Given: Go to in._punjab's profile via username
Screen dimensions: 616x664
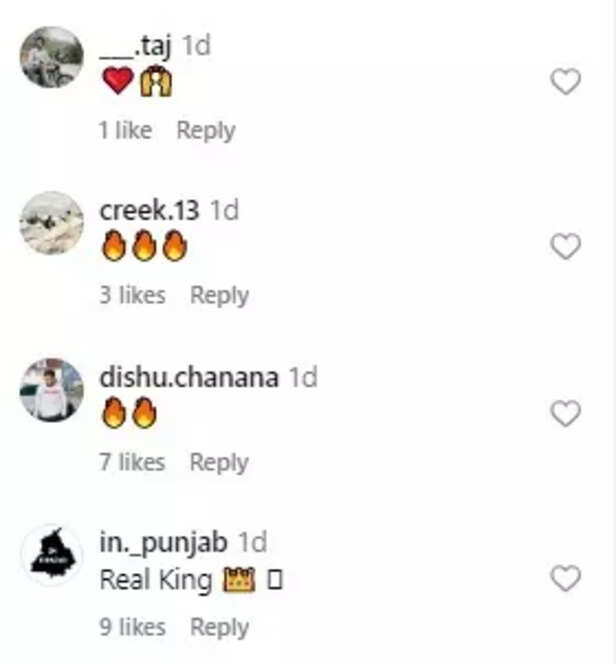Looking at the screenshot, I should [164, 543].
